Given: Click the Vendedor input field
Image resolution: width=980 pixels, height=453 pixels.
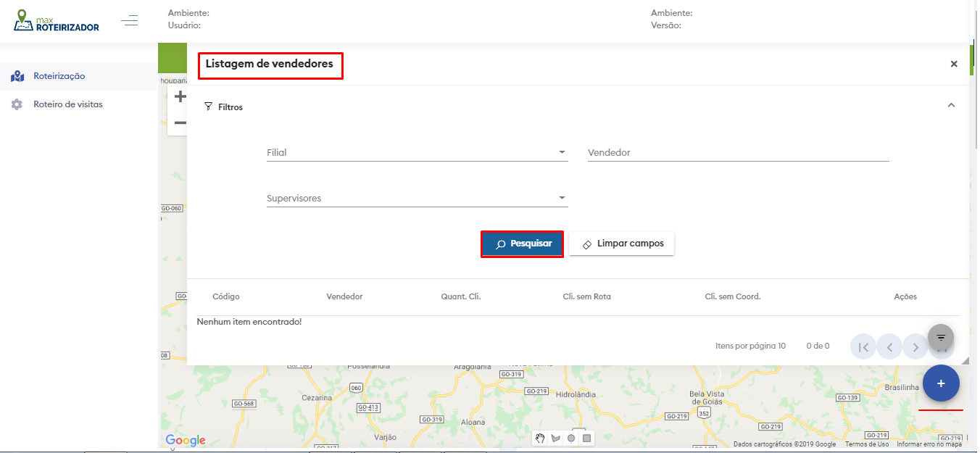Looking at the screenshot, I should click(x=738, y=153).
